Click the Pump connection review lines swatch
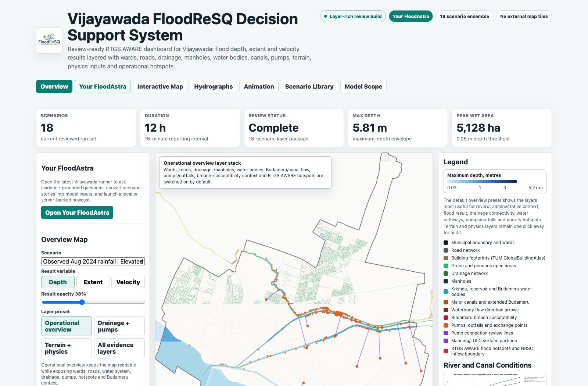The width and height of the screenshot is (588, 386). [446, 333]
